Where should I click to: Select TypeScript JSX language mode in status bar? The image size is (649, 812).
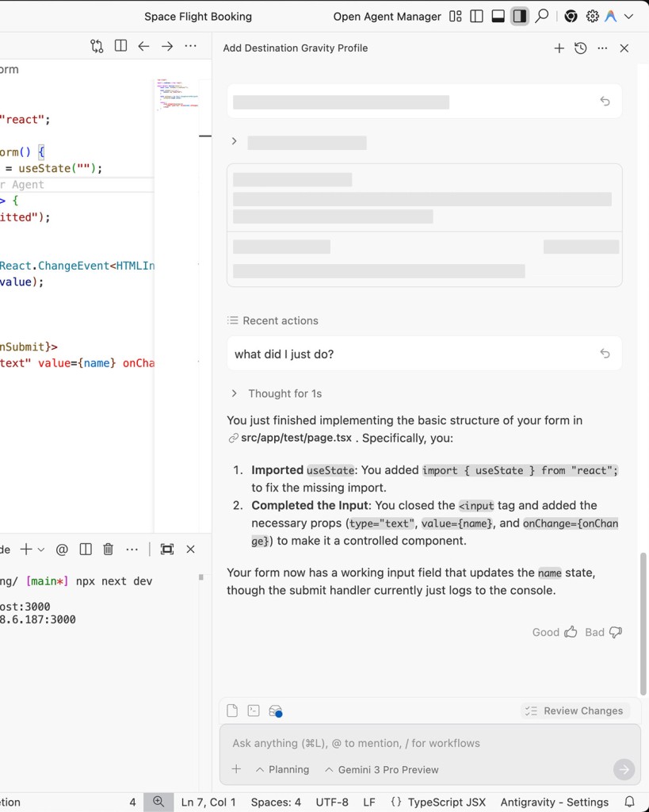[x=438, y=802]
